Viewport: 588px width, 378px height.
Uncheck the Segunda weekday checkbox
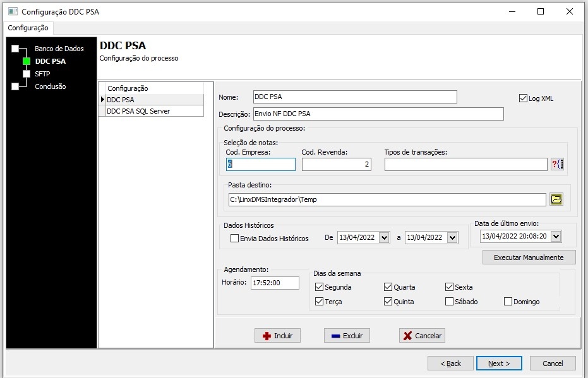(x=320, y=287)
